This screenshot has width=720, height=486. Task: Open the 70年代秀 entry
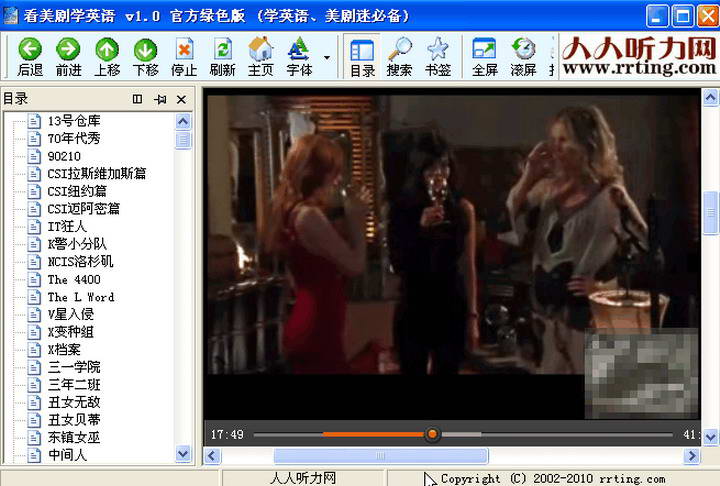(x=74, y=138)
